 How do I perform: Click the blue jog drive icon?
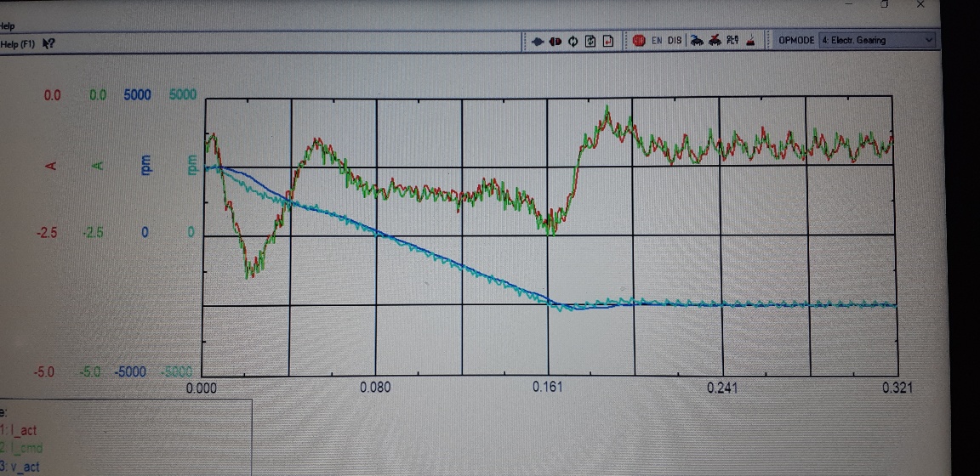696,41
